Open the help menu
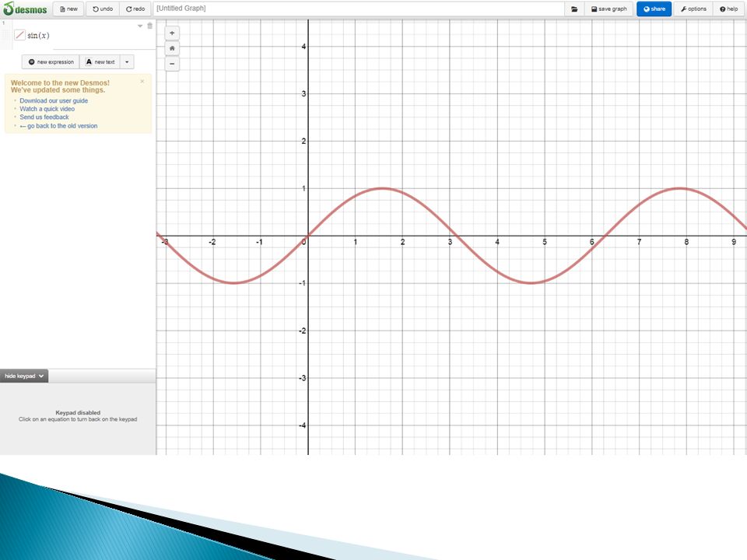This screenshot has height=560, width=747. coord(729,9)
